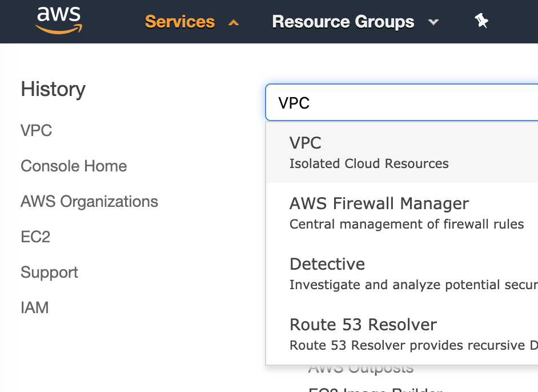Open IAM from the History list

pyautogui.click(x=34, y=307)
